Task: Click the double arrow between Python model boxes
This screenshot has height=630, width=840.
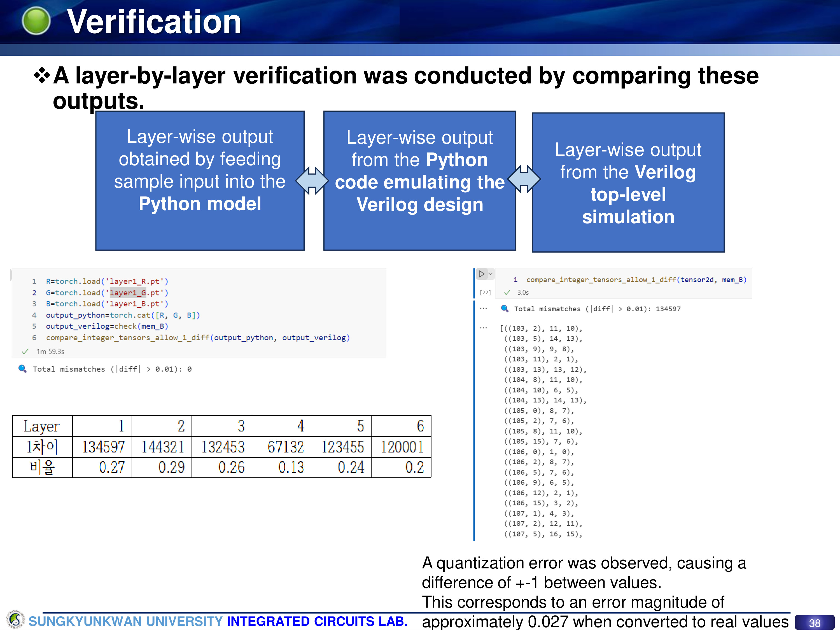Action: (312, 181)
